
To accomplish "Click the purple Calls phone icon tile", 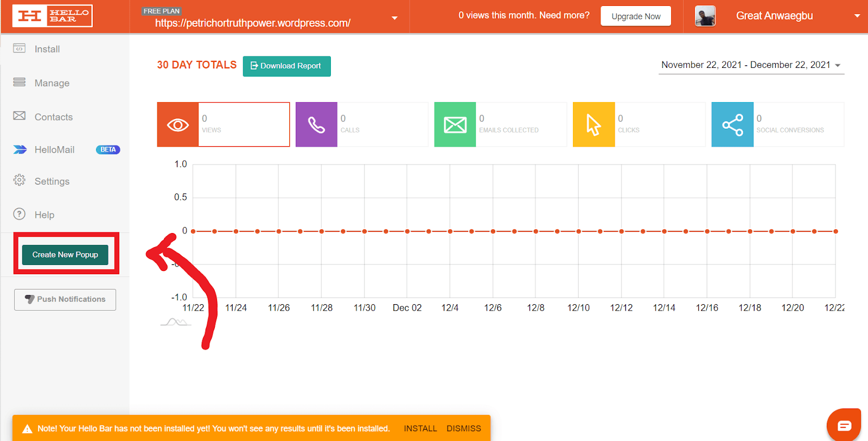I will (316, 124).
